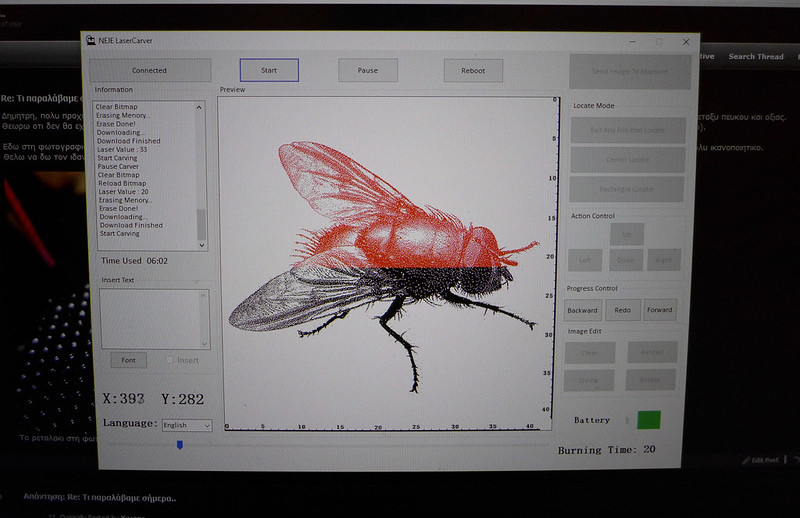Step Backward in Progress Control

pos(583,310)
